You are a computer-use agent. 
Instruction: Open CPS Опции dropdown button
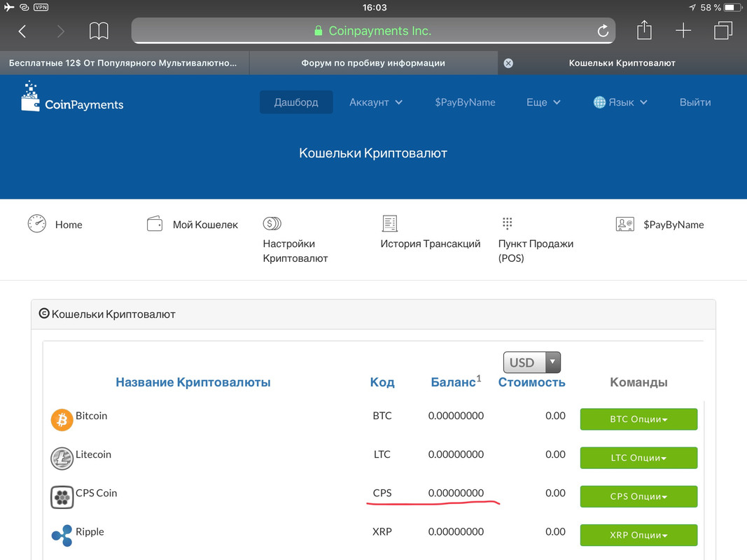pos(638,496)
